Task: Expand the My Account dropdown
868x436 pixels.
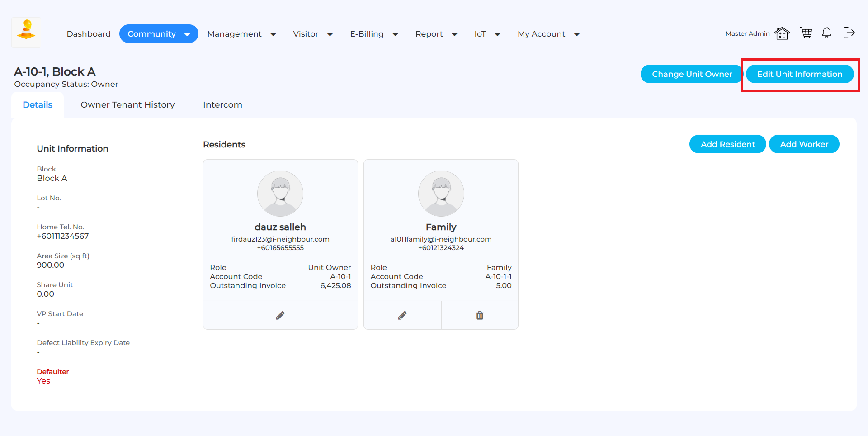Action: 548,34
